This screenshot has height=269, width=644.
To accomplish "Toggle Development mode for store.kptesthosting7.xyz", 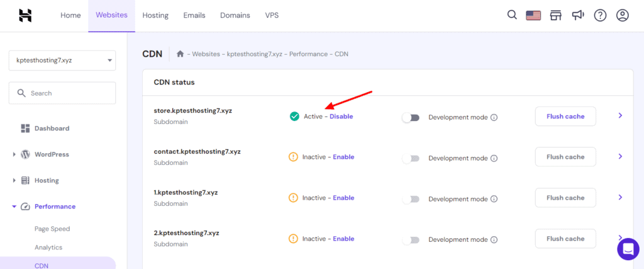I will [410, 117].
